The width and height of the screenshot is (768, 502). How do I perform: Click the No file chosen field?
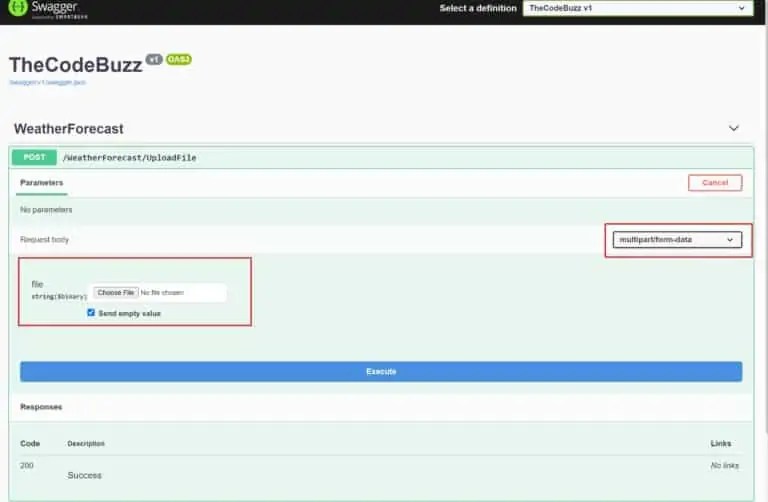click(x=162, y=292)
